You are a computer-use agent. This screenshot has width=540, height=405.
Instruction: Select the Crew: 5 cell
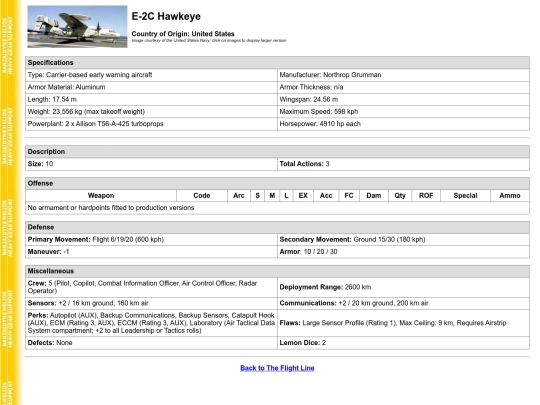pos(151,287)
